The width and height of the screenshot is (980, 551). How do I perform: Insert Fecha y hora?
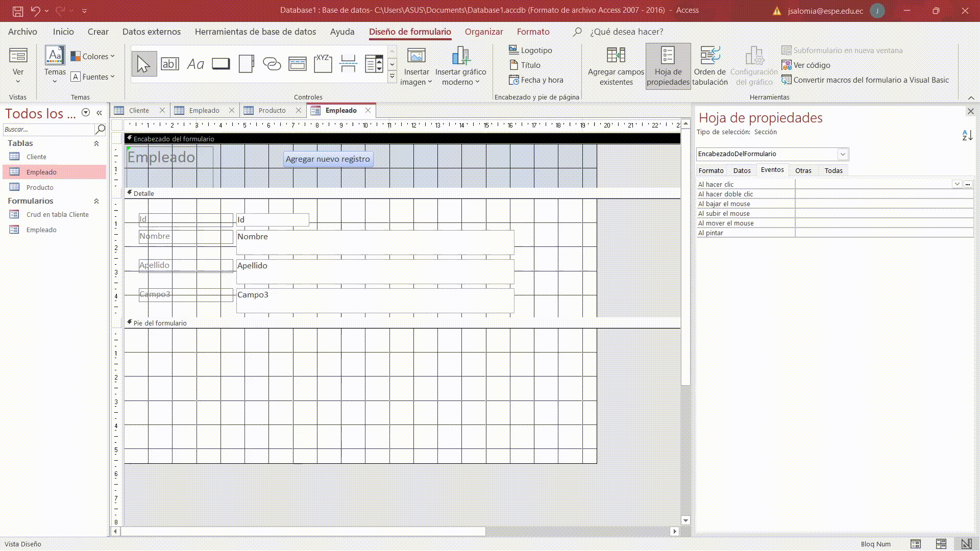536,80
